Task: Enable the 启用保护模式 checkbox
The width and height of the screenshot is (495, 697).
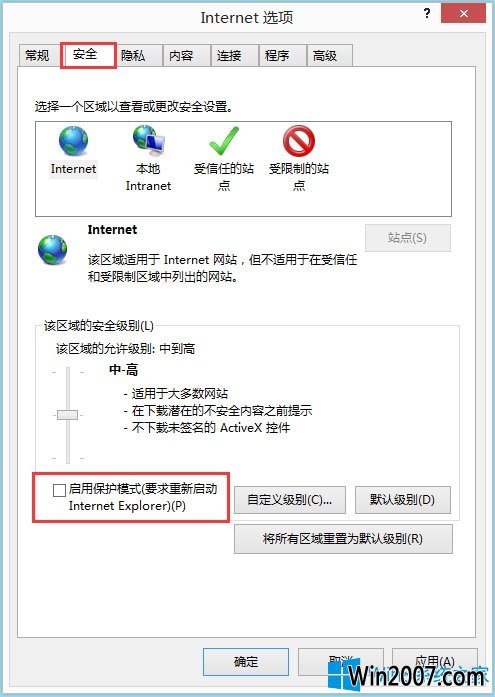Action: [59, 490]
